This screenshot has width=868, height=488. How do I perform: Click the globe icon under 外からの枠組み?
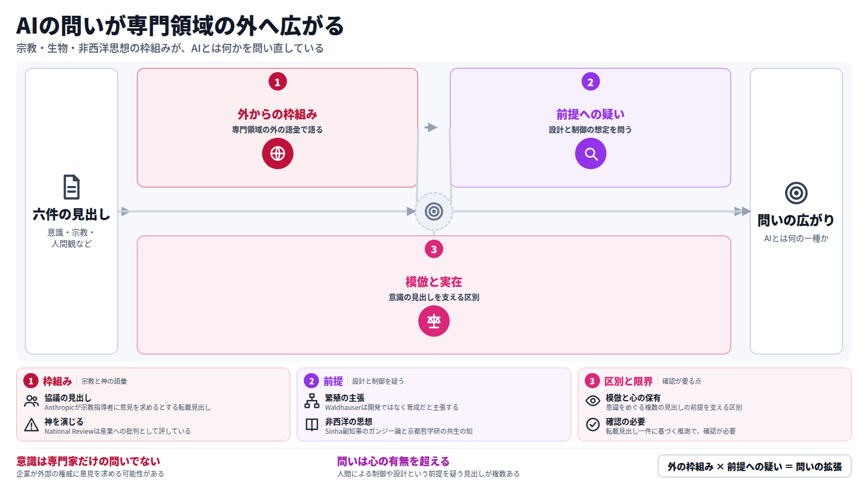pos(278,153)
